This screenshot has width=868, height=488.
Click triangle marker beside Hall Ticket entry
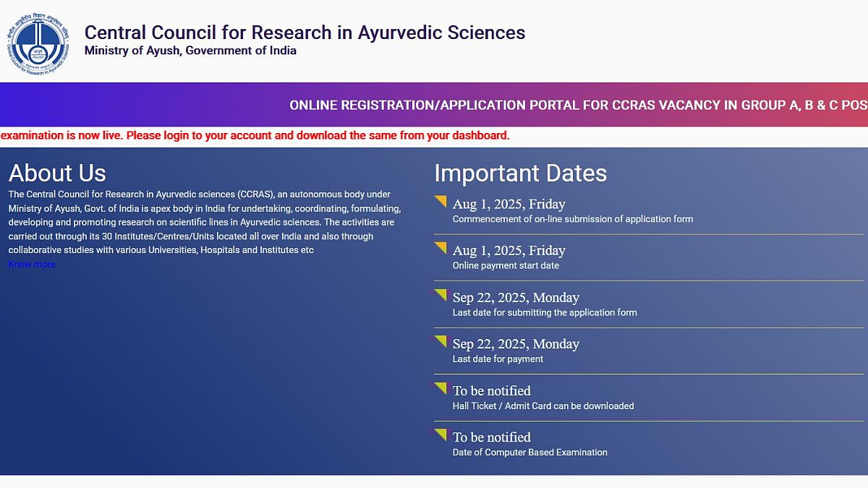pos(441,388)
